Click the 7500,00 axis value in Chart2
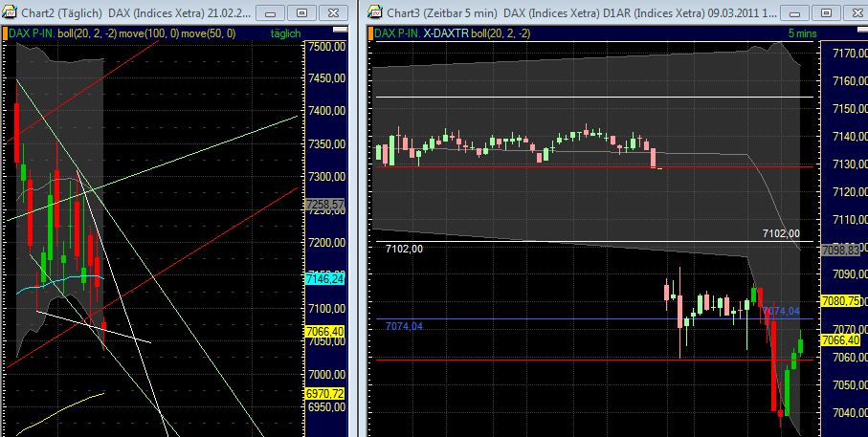Screen dimensions: 868x437 point(327,48)
